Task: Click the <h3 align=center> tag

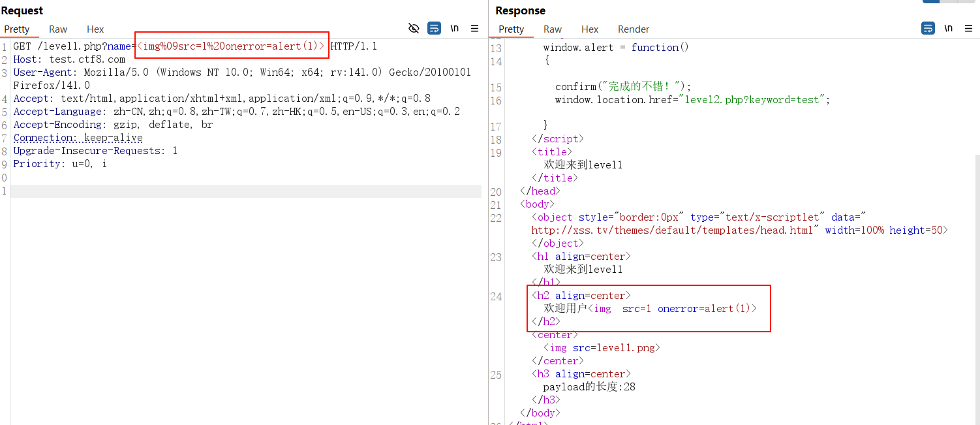Action: [581, 374]
